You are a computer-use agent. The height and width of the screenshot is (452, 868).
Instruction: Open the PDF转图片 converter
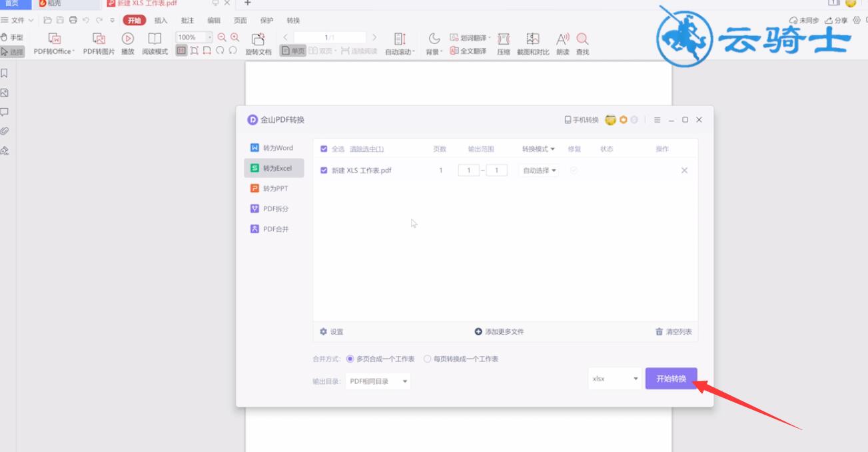[x=99, y=44]
